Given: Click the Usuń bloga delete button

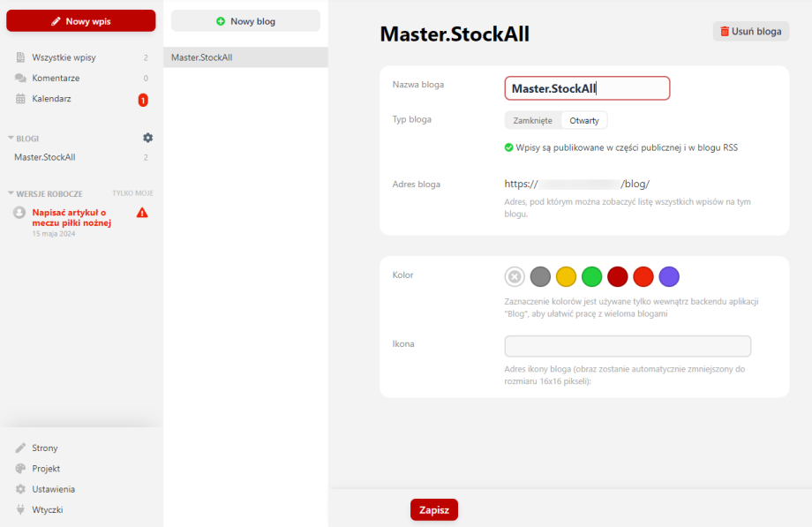Looking at the screenshot, I should [x=750, y=31].
